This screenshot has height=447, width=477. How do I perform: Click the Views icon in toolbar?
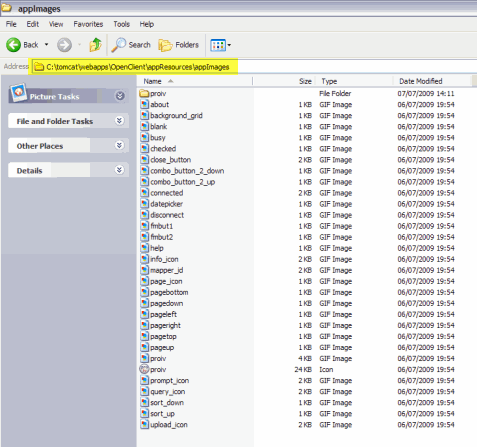point(218,45)
